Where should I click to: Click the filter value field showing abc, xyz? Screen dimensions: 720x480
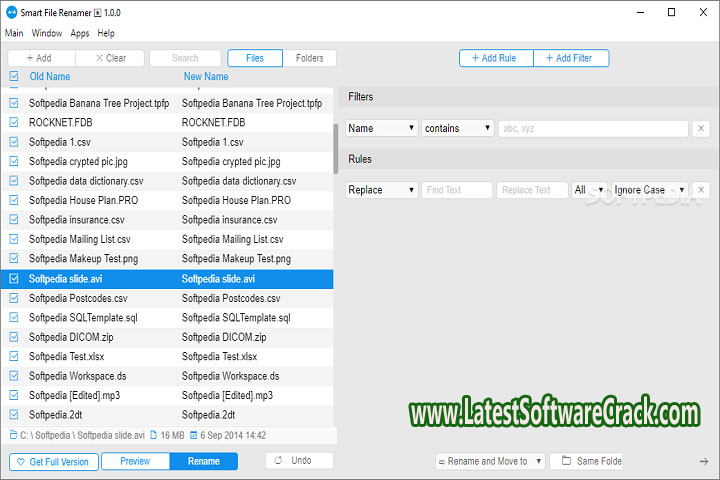(x=593, y=129)
